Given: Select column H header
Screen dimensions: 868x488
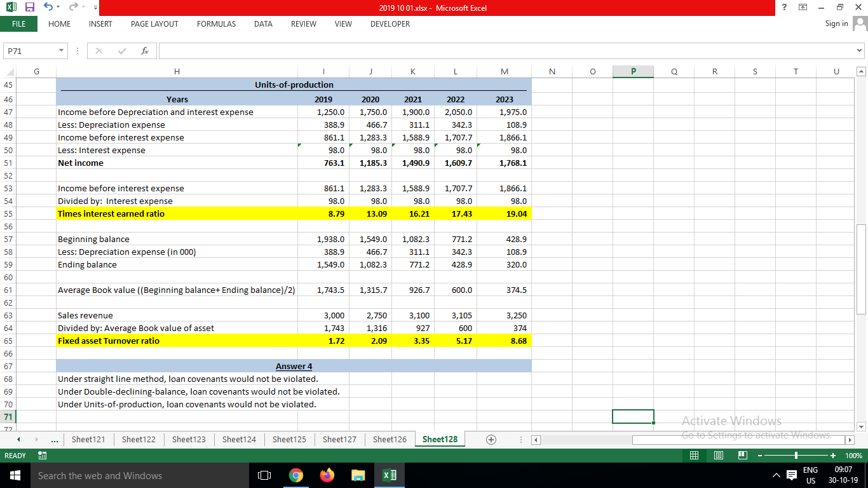Looking at the screenshot, I should [177, 72].
